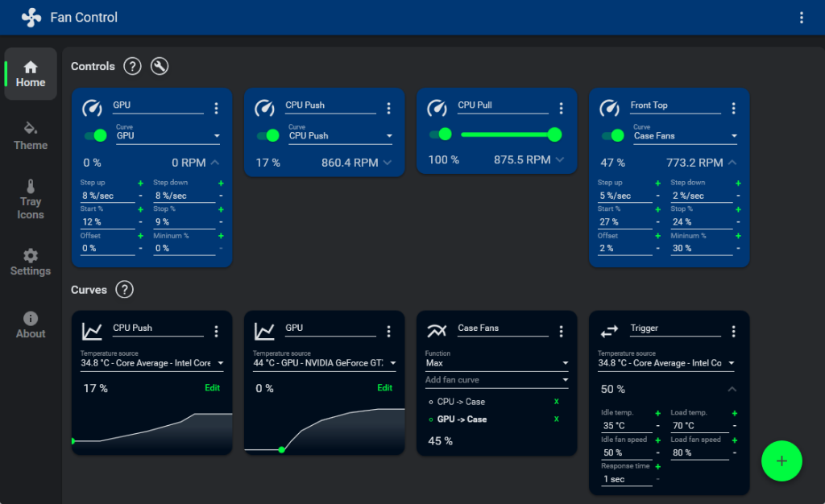Toggle off the CPU Push fan

(267, 136)
